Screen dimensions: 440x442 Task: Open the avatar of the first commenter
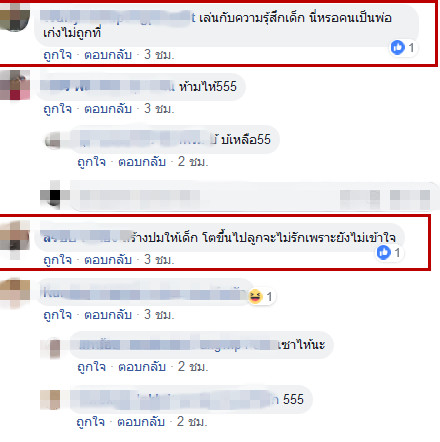[x=15, y=17]
